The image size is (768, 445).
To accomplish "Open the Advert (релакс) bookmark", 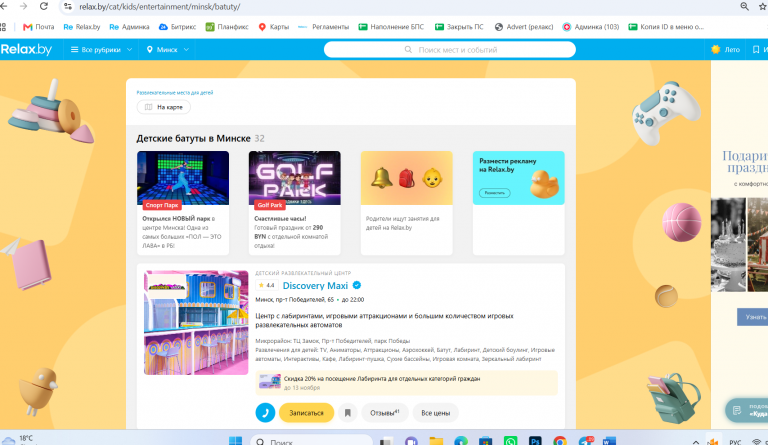I will coord(524,27).
